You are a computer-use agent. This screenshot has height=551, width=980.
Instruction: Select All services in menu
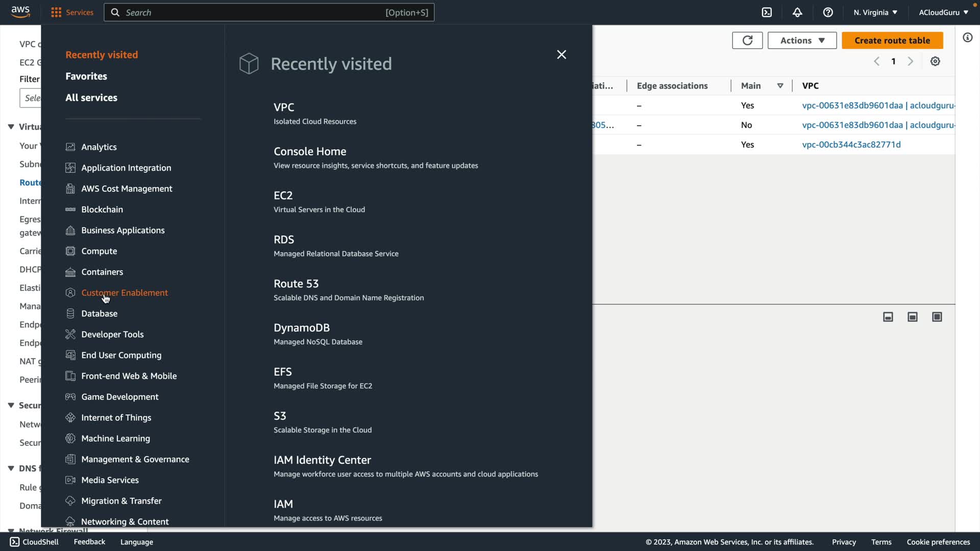coord(91,97)
